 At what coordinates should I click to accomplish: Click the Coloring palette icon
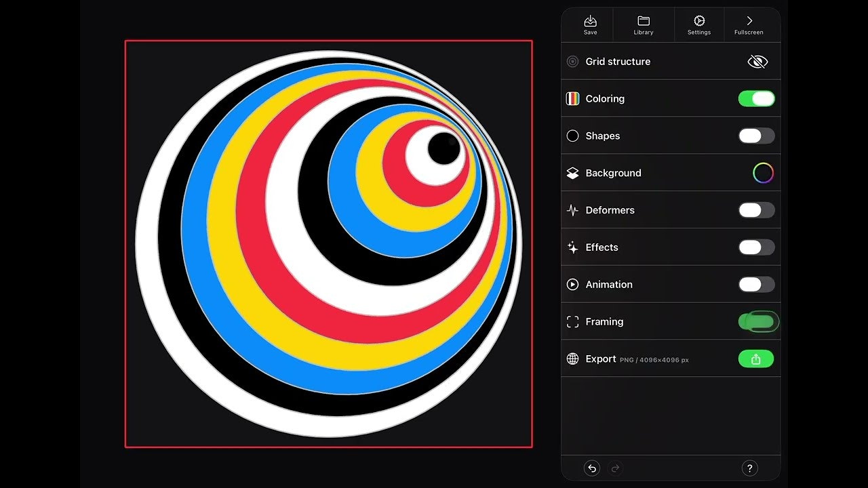(x=572, y=98)
